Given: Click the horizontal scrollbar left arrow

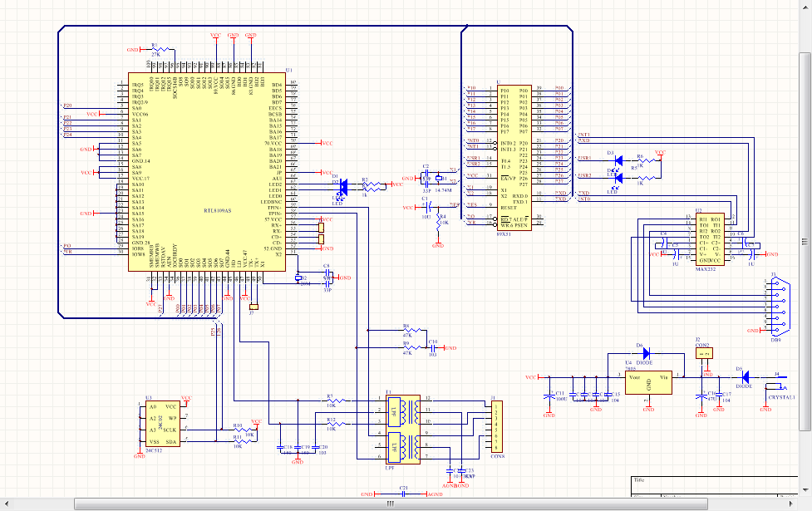Looking at the screenshot, I should tap(6, 504).
